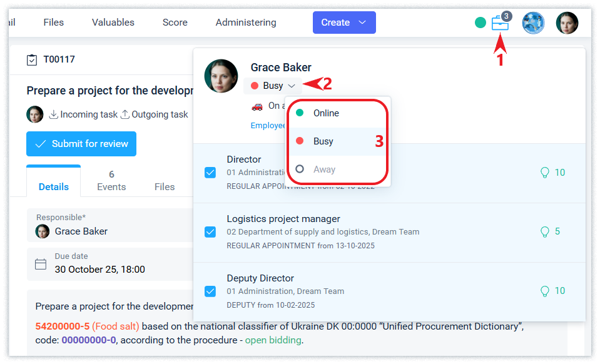Click the lightbulb icon on Director row
Viewport: 600px width, 364px height.
(x=545, y=173)
